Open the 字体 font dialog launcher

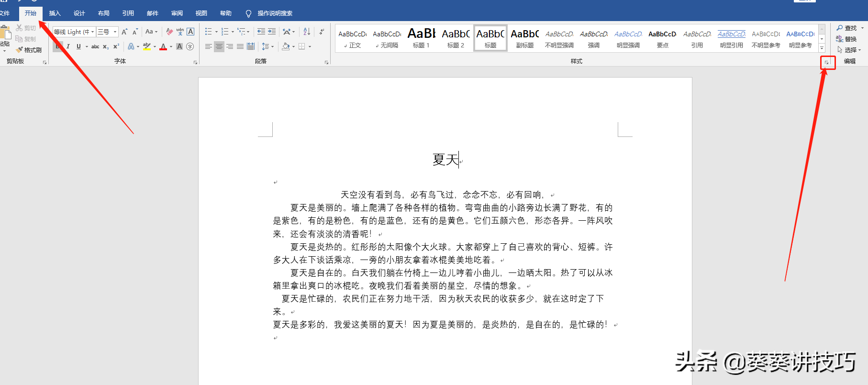pos(195,62)
